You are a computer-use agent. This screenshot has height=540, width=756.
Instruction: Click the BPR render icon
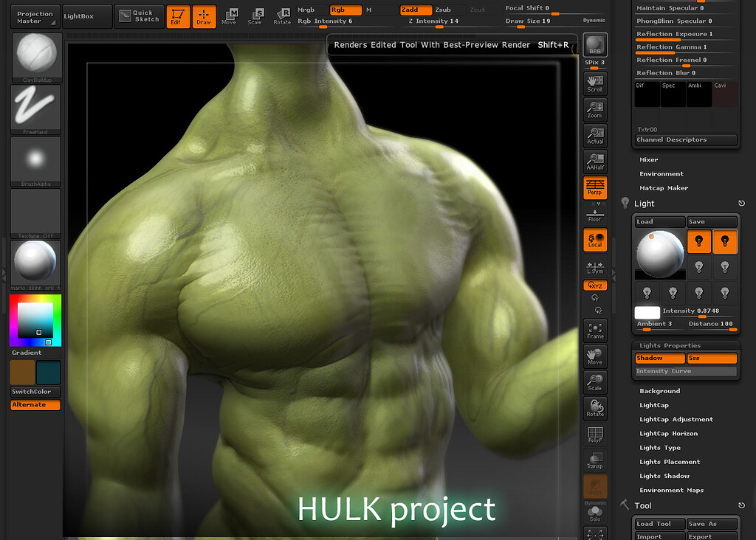pyautogui.click(x=595, y=44)
